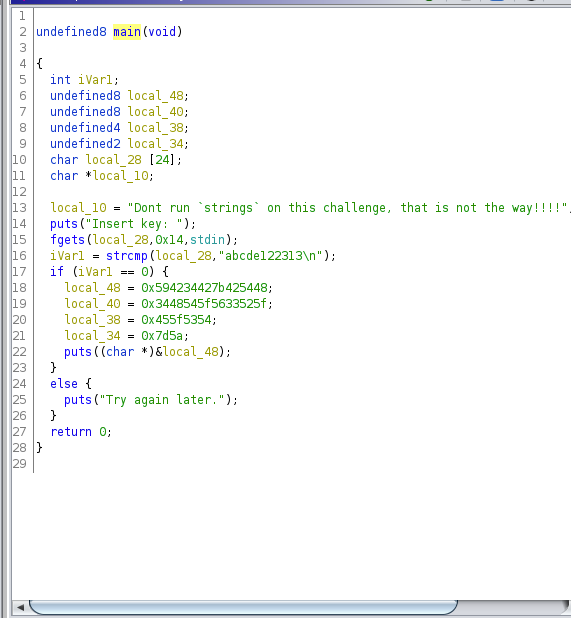This screenshot has width=571, height=618.
Task: Click the "Insert key: " string literal
Action: [x=134, y=224]
